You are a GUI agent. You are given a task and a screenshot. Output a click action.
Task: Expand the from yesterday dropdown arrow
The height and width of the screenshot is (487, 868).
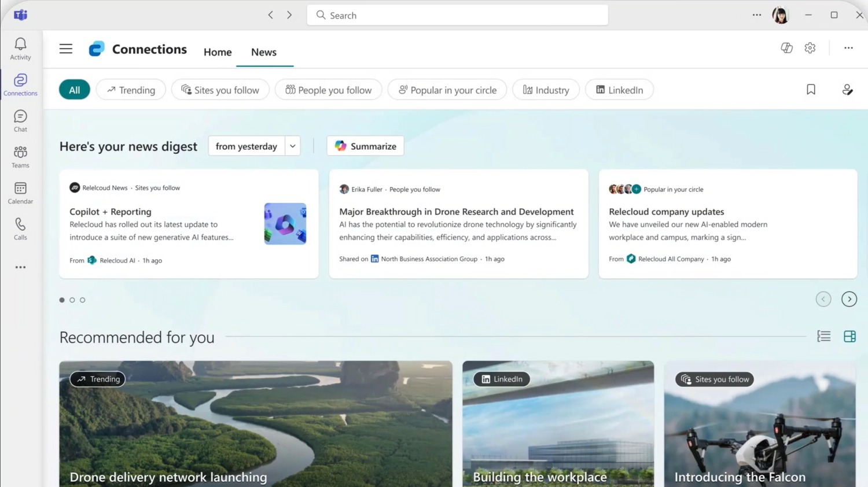(x=293, y=146)
